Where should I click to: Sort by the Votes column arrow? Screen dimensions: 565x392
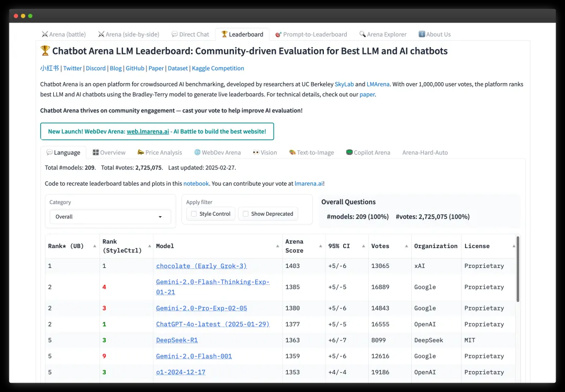coord(406,246)
